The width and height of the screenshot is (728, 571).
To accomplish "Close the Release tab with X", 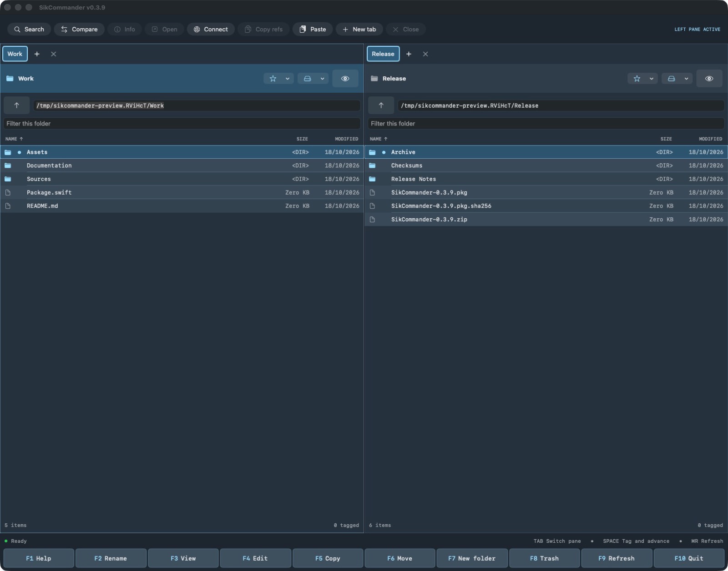I will [425, 54].
